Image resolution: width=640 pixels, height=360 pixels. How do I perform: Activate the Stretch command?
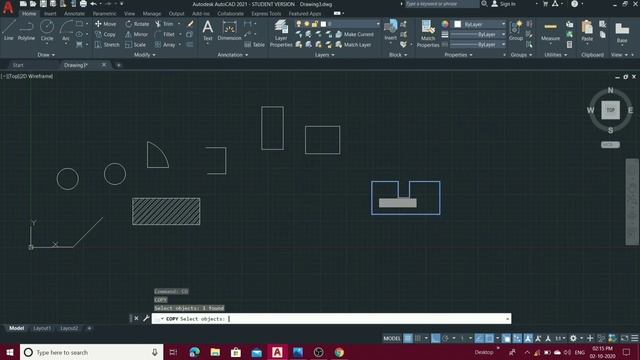tap(107, 44)
